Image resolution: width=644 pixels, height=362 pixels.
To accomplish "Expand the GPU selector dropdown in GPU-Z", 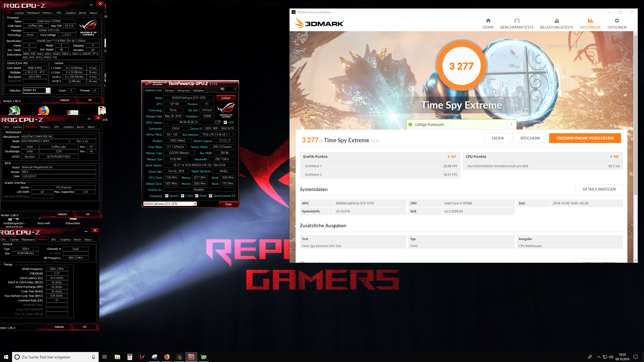I will [x=195, y=204].
